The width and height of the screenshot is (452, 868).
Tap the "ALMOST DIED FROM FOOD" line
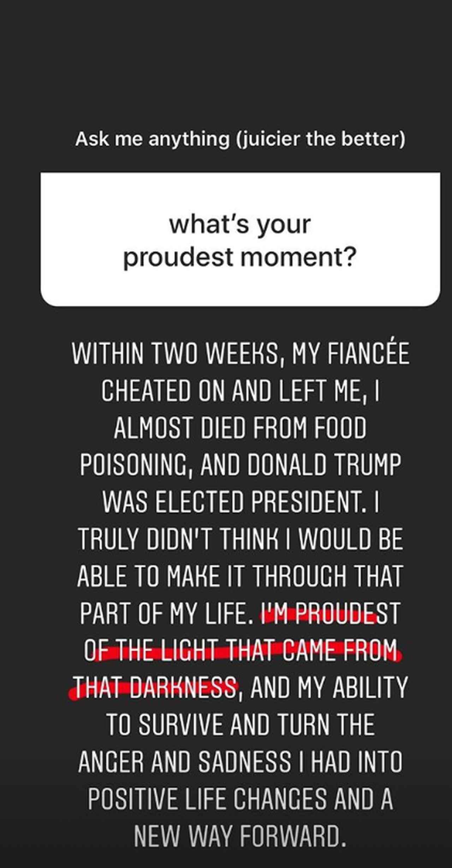240,428
